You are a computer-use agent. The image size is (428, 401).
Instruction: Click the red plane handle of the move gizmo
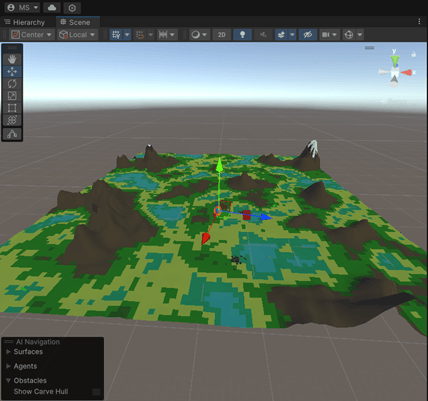[247, 215]
